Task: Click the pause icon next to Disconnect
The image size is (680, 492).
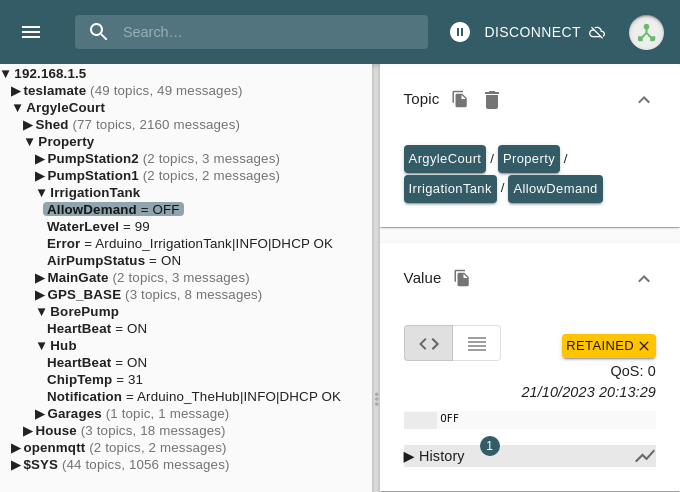Action: click(x=460, y=32)
